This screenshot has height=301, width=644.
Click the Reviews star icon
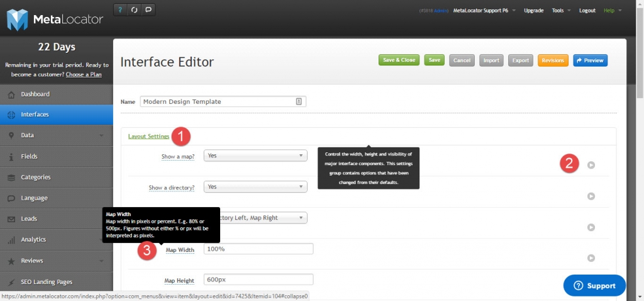click(11, 261)
